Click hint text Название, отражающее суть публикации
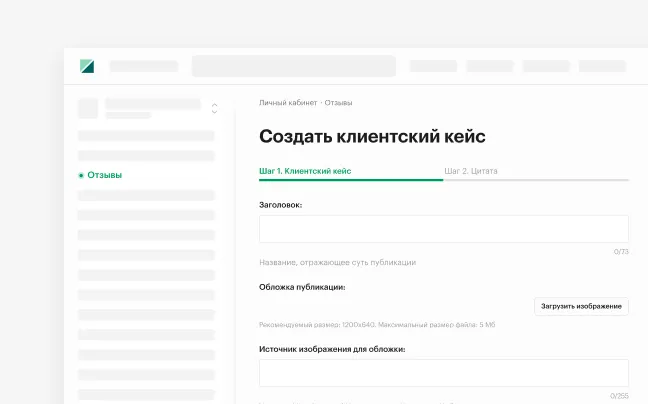Image resolution: width=648 pixels, height=404 pixels. coord(338,262)
